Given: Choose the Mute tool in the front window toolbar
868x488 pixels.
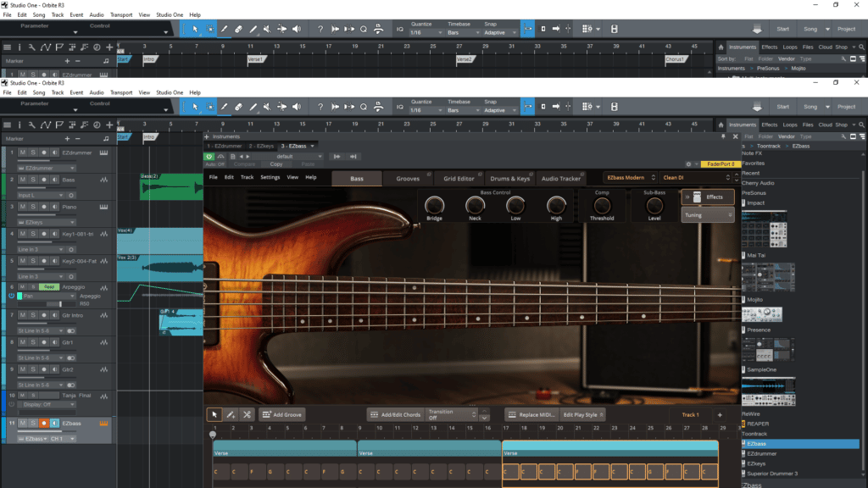Looking at the screenshot, I should pyautogui.click(x=267, y=107).
